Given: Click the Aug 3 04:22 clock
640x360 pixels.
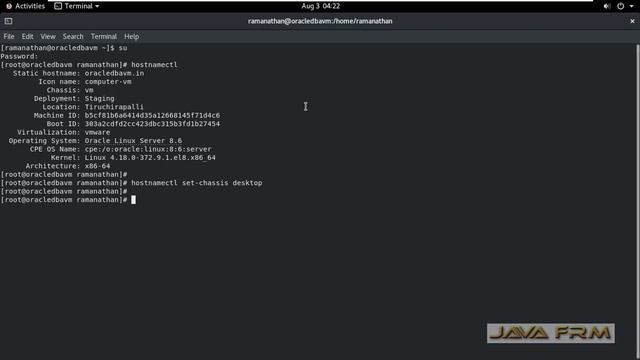Looking at the screenshot, I should pyautogui.click(x=320, y=6).
